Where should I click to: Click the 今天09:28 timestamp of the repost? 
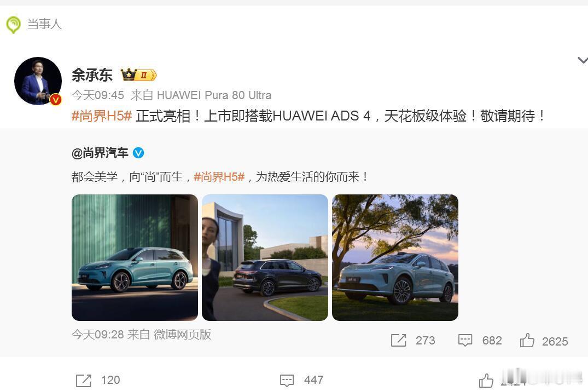point(97,334)
